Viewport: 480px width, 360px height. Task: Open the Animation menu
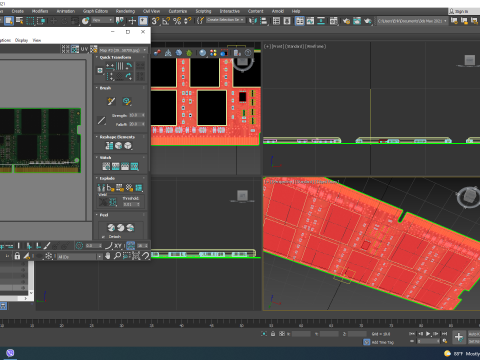[66, 11]
